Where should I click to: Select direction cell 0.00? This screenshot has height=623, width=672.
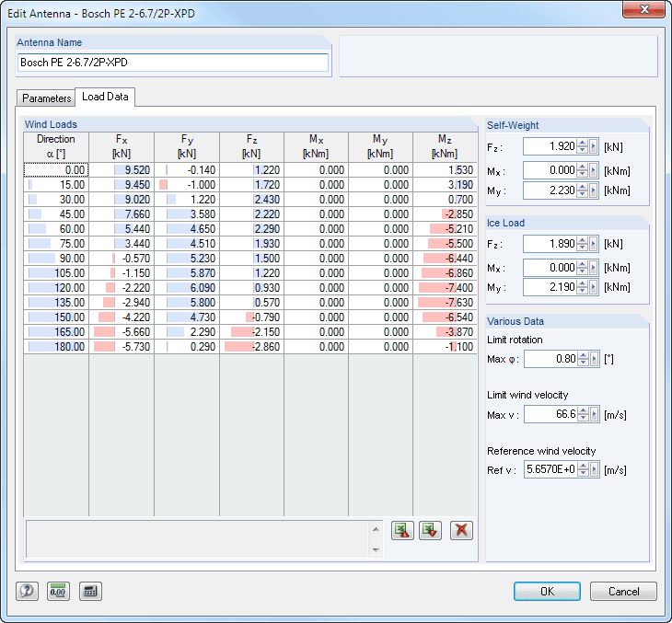coord(56,170)
